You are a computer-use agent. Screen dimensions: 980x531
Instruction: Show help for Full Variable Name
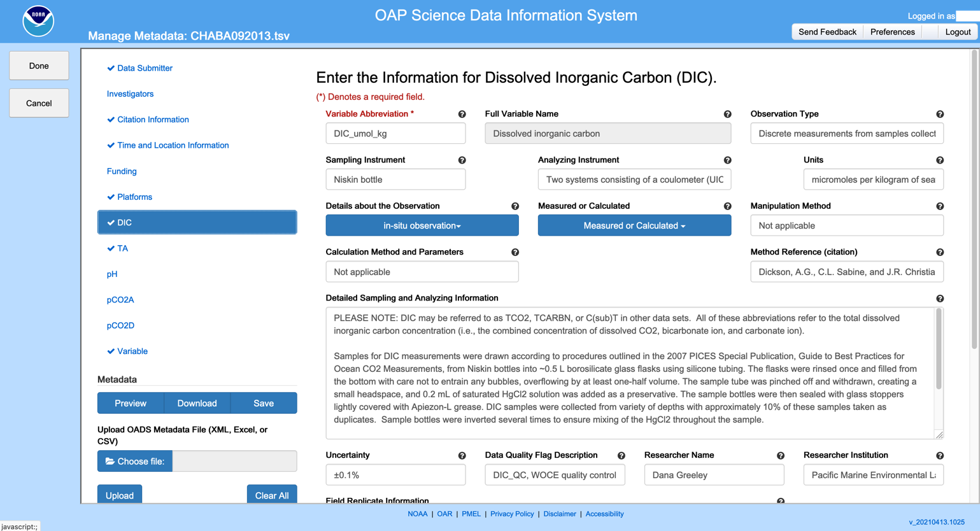727,115
